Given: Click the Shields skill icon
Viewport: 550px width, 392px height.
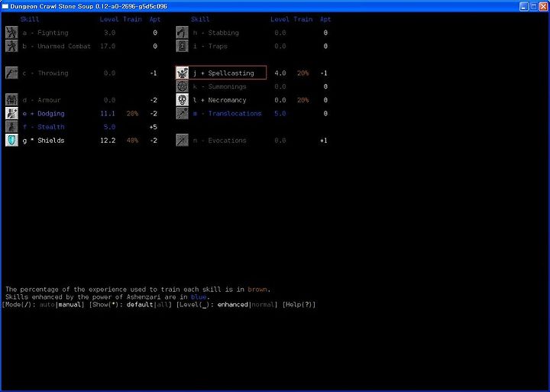Looking at the screenshot, I should coord(11,141).
